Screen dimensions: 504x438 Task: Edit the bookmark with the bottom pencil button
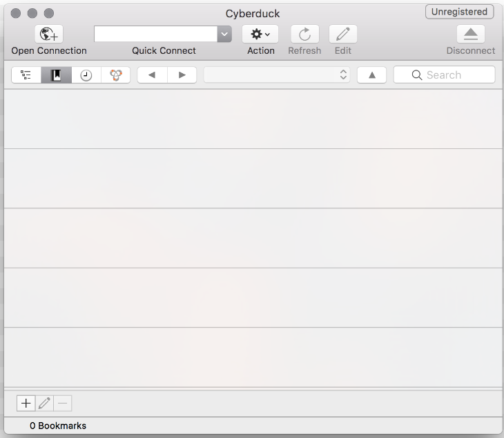click(x=44, y=404)
